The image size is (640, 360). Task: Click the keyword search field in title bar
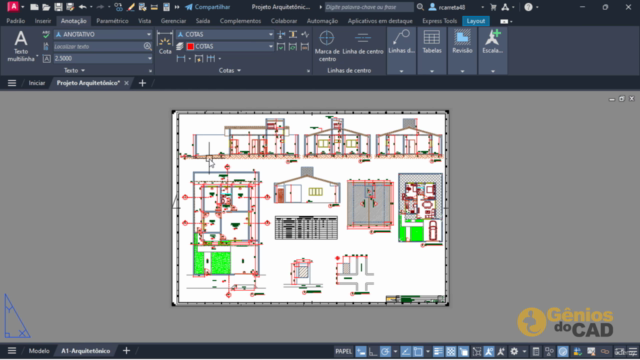click(x=368, y=7)
